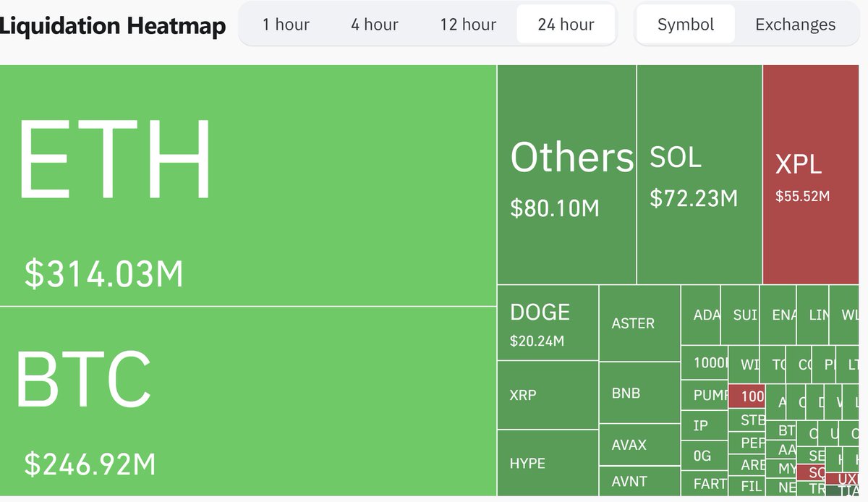Image resolution: width=868 pixels, height=502 pixels.
Task: Open the 0G tile
Action: pos(705,456)
